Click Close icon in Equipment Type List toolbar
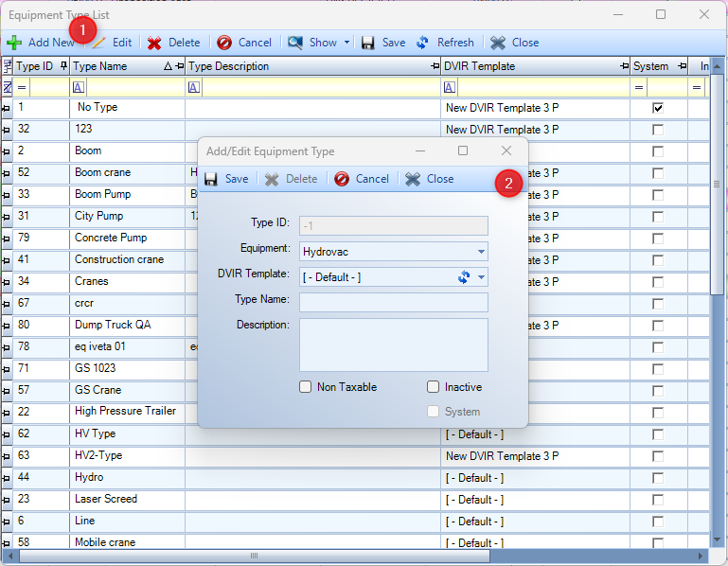Viewport: 728px width, 566px height. coord(498,43)
